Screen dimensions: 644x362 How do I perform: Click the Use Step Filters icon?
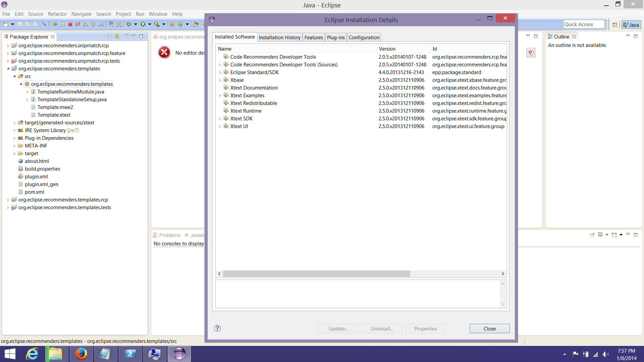[119, 24]
